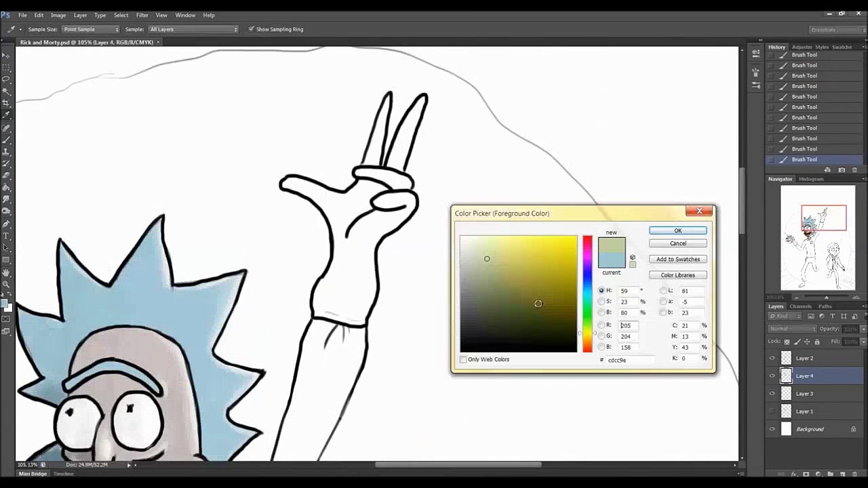Click the vertical hue slider
868x488 pixels.
[587, 293]
